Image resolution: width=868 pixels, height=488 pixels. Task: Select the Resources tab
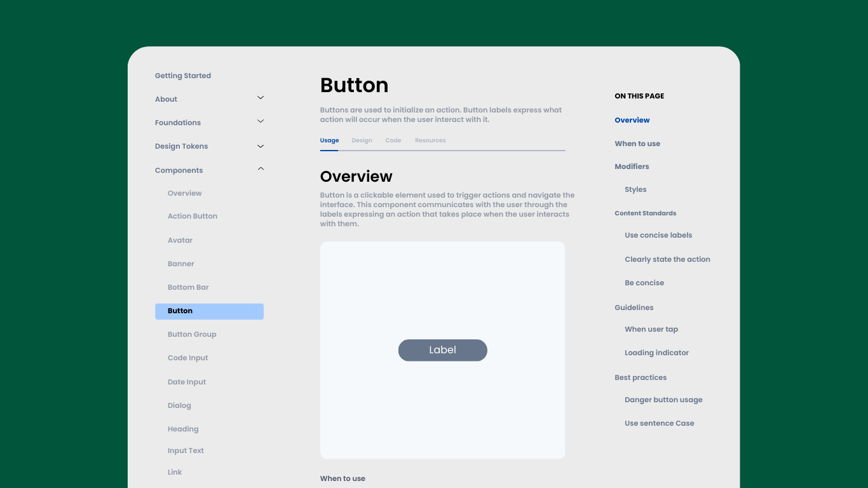[430, 140]
